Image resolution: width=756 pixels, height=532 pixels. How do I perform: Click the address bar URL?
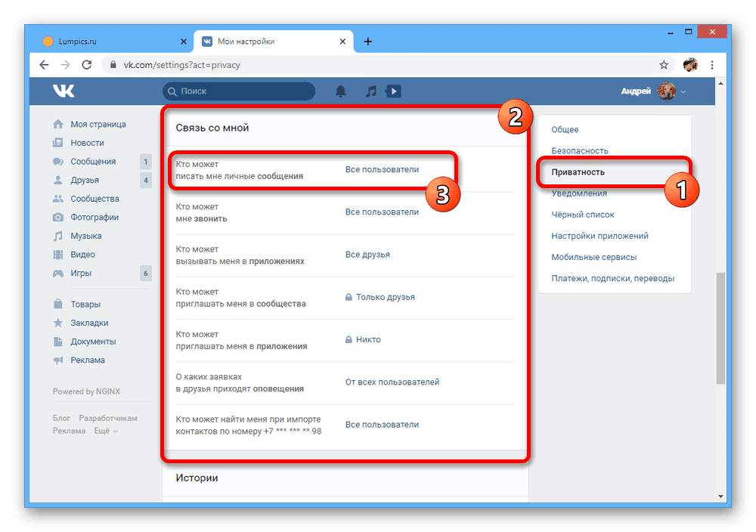(x=181, y=64)
